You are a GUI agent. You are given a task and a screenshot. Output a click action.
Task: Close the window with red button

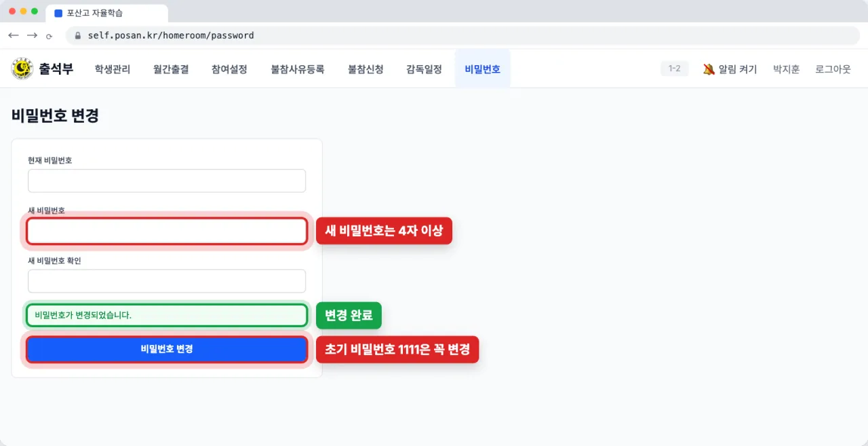tap(12, 12)
